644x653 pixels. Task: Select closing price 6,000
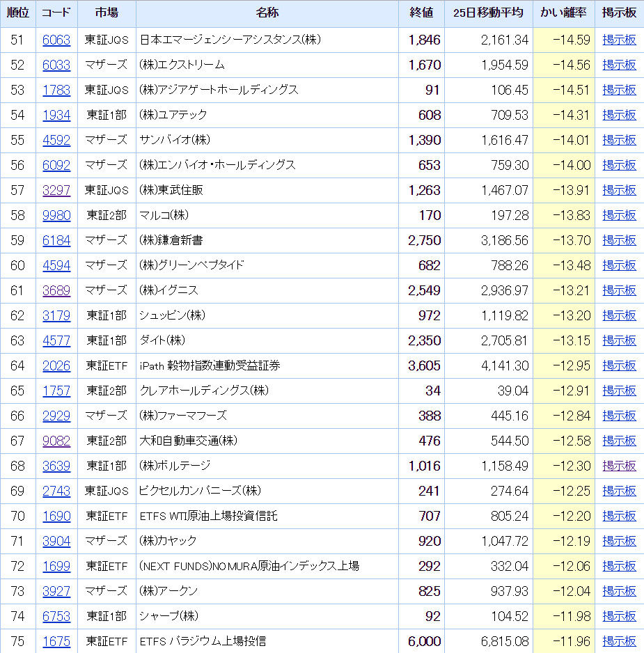(424, 641)
